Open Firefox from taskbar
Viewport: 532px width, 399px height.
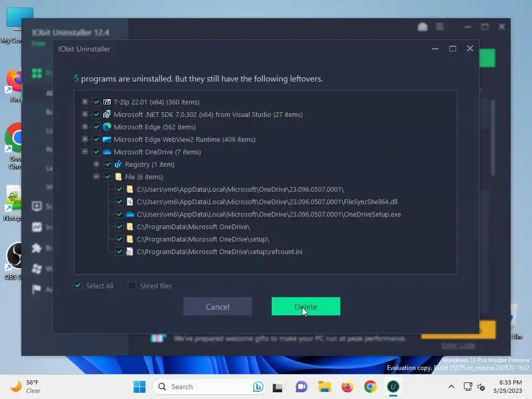click(x=347, y=387)
